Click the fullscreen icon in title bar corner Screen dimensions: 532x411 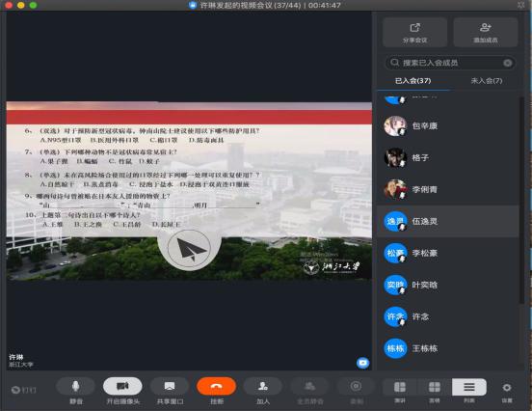tap(520, 5)
